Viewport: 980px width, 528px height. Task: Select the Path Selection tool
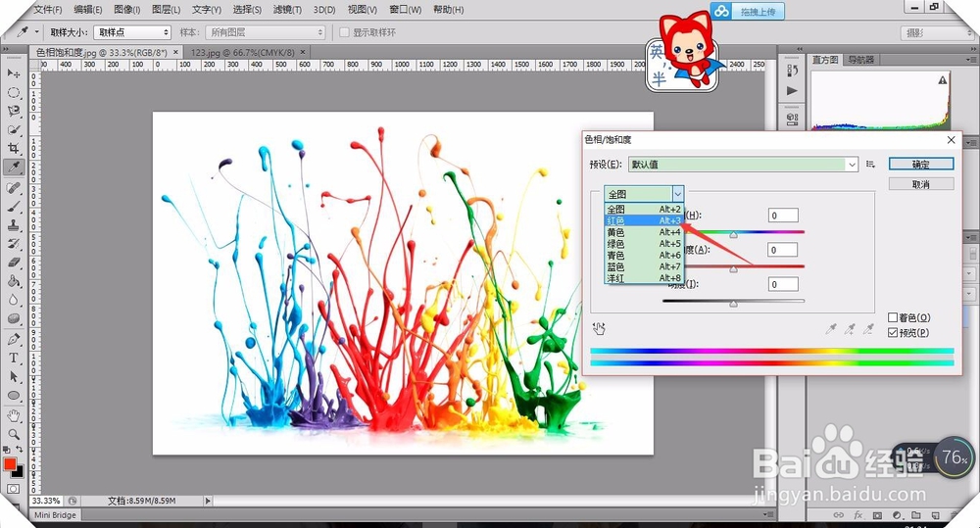[13, 377]
